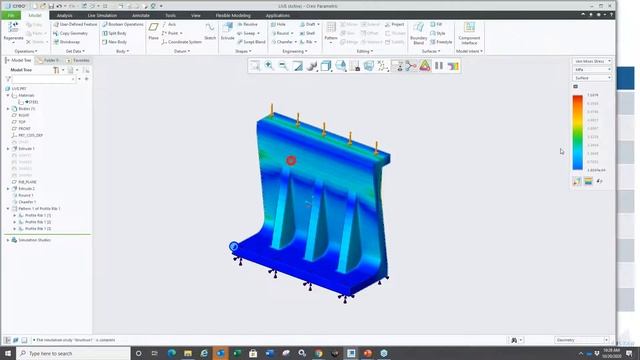The height and width of the screenshot is (360, 640).
Task: Click the Zoom Out magnifier icon
Action: [x=283, y=66]
